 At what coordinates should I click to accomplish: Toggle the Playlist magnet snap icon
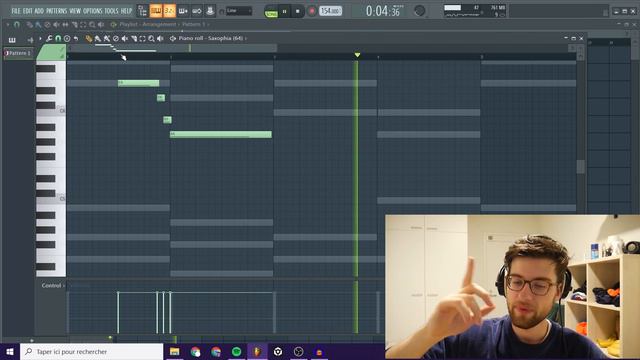click(17, 24)
